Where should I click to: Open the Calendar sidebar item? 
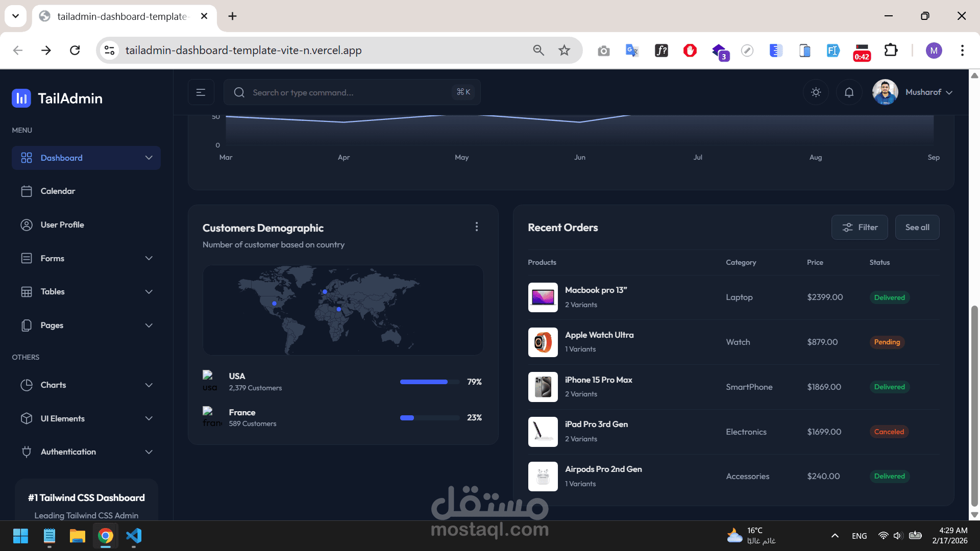coord(58,191)
